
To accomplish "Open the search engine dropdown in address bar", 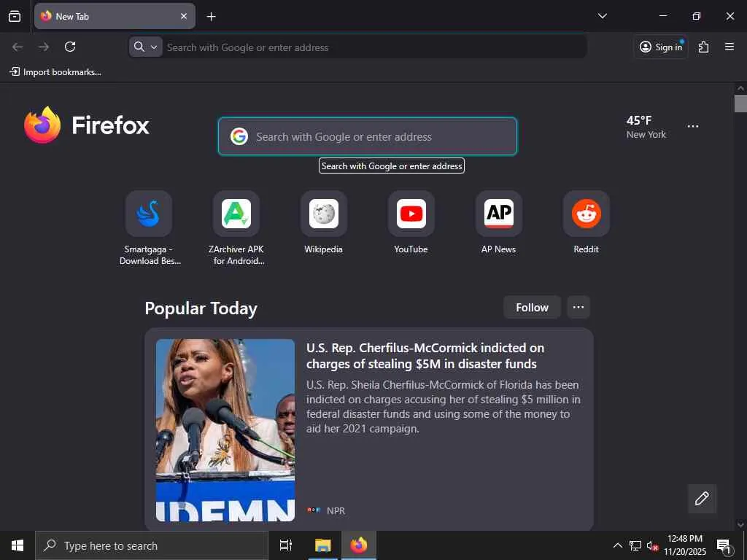I will [x=146, y=47].
